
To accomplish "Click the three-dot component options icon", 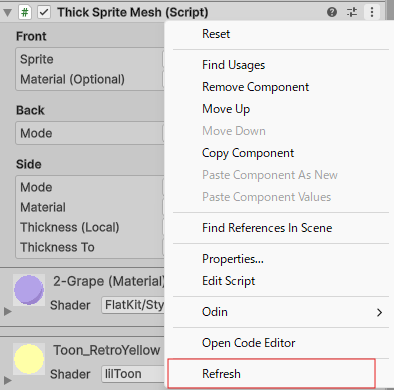I will (372, 12).
